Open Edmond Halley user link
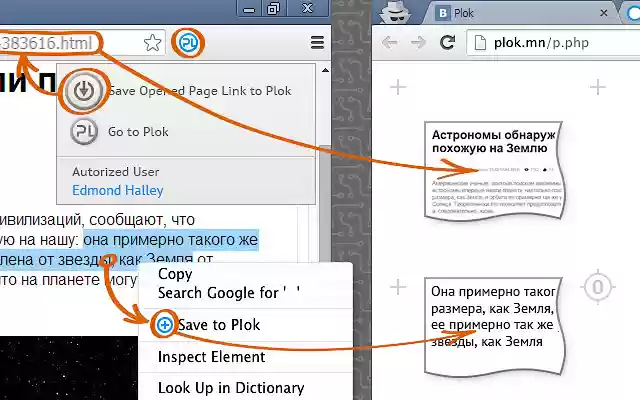640x400 pixels. (118, 190)
